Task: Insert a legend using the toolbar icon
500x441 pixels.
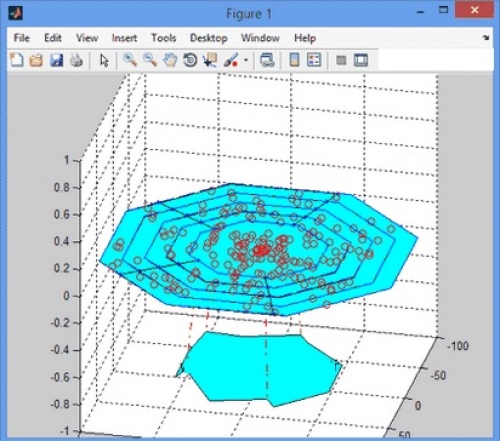Action: [314, 60]
